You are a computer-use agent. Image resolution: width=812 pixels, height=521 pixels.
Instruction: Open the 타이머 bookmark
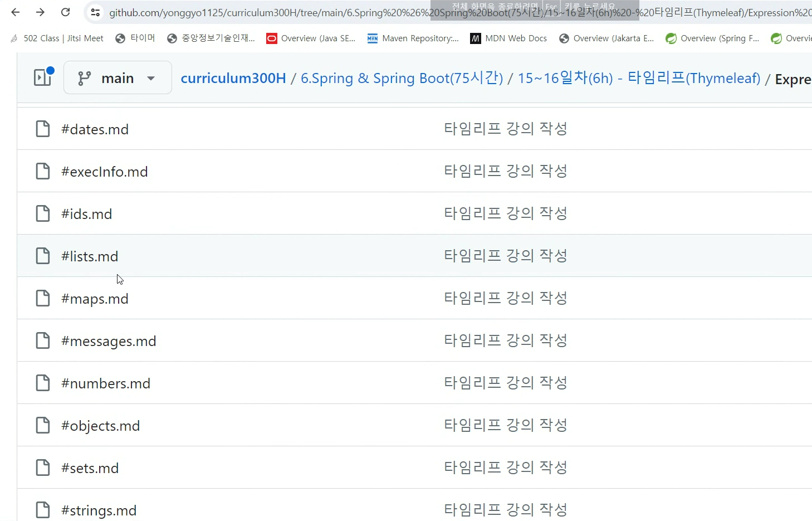coord(135,38)
